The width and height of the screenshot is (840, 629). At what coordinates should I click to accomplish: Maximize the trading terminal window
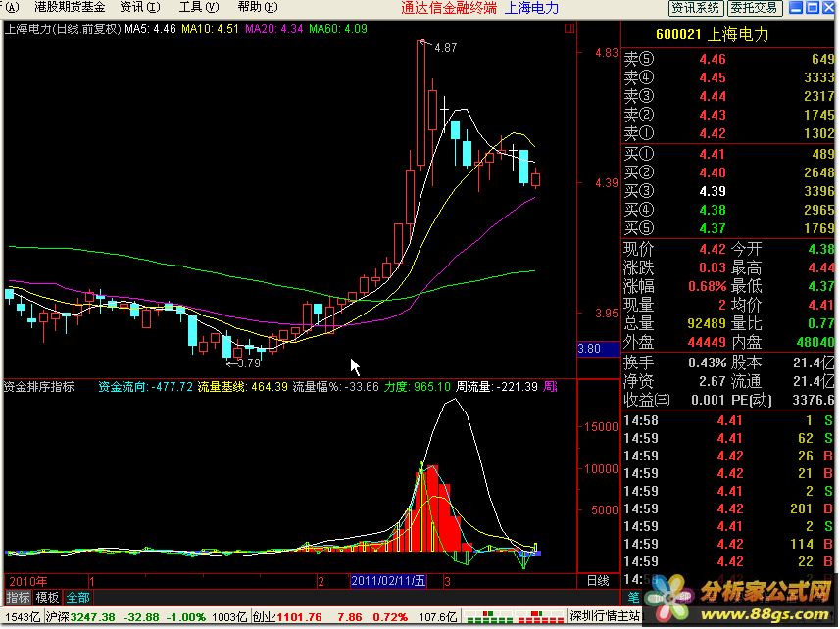click(813, 8)
